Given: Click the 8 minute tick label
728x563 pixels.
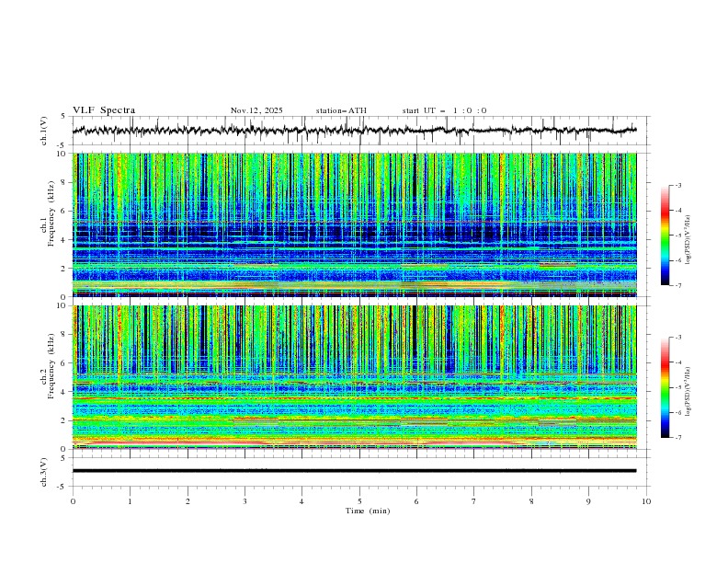Looking at the screenshot, I should 531,501.
